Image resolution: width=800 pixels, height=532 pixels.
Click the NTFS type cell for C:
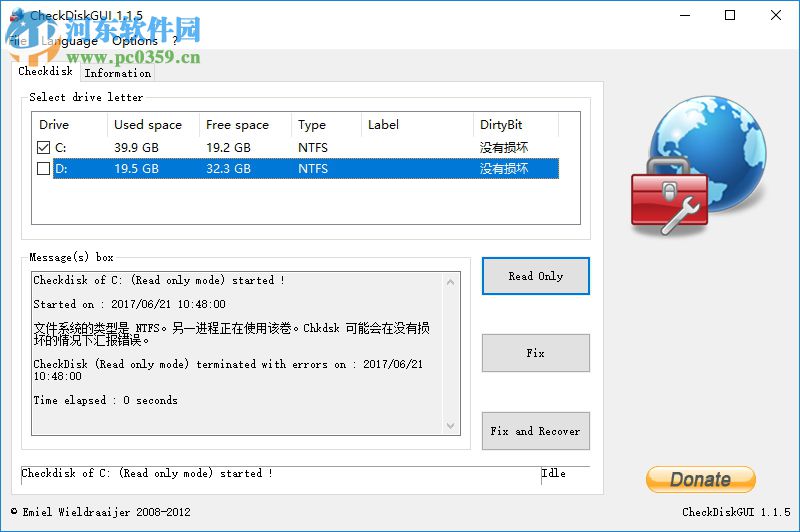313,148
